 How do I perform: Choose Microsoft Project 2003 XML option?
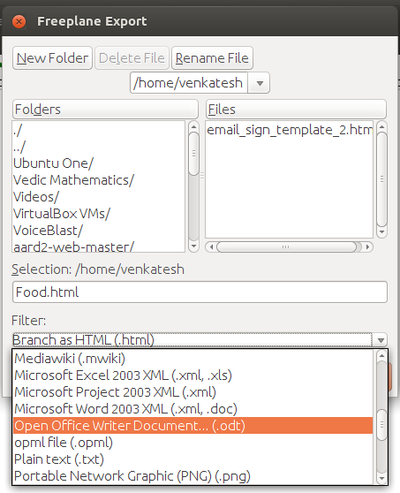pos(193,392)
